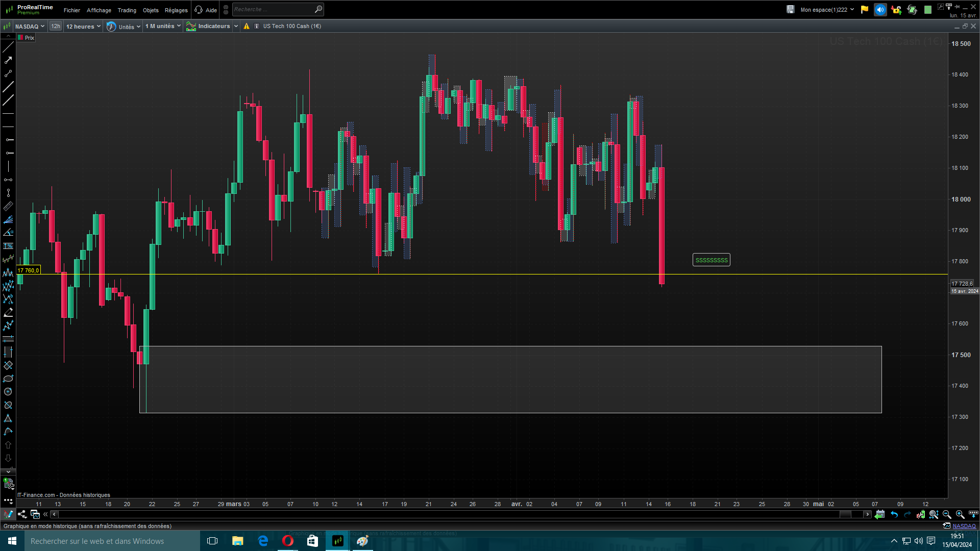
Task: Click the NASDAQ link at bottom right
Action: click(964, 526)
